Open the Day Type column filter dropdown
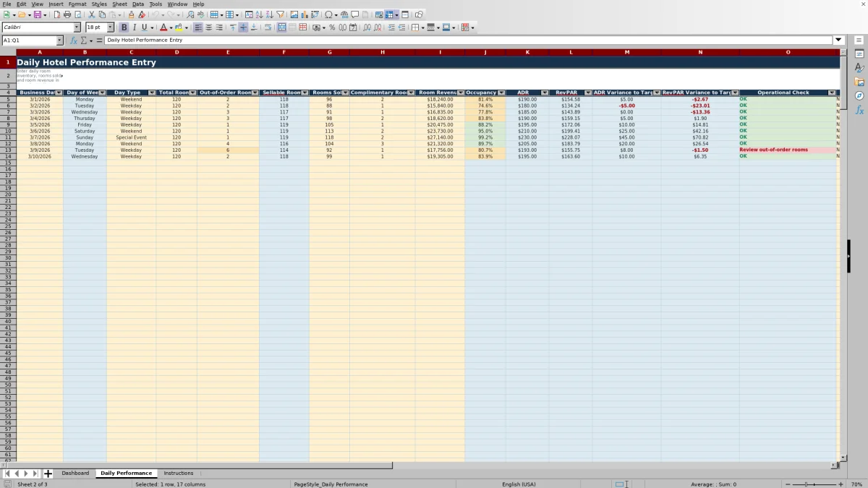Screen dimensions: 868x488 pos(152,93)
